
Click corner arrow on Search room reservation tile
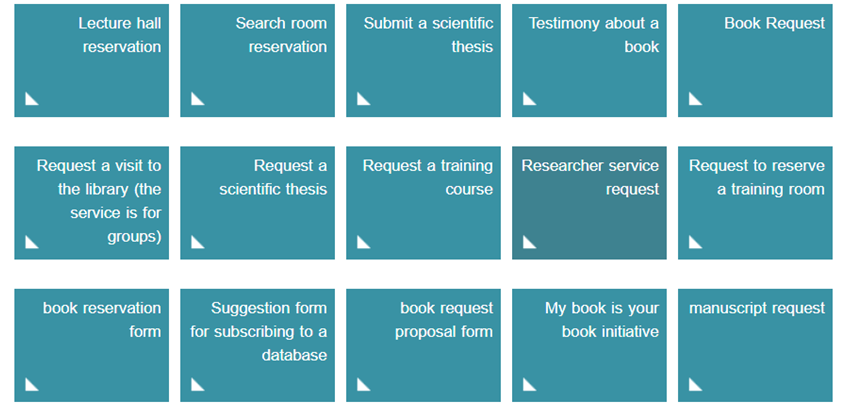[198, 98]
